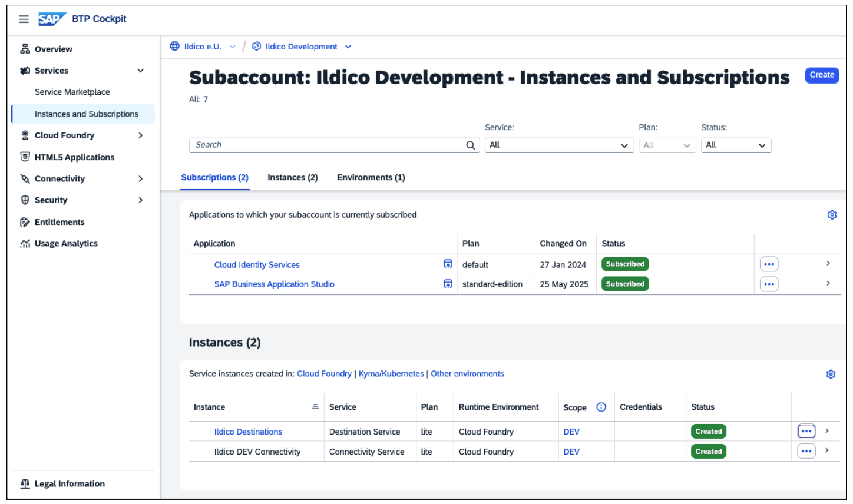
Task: Open the search magnifier in the search bar
Action: pos(470,145)
